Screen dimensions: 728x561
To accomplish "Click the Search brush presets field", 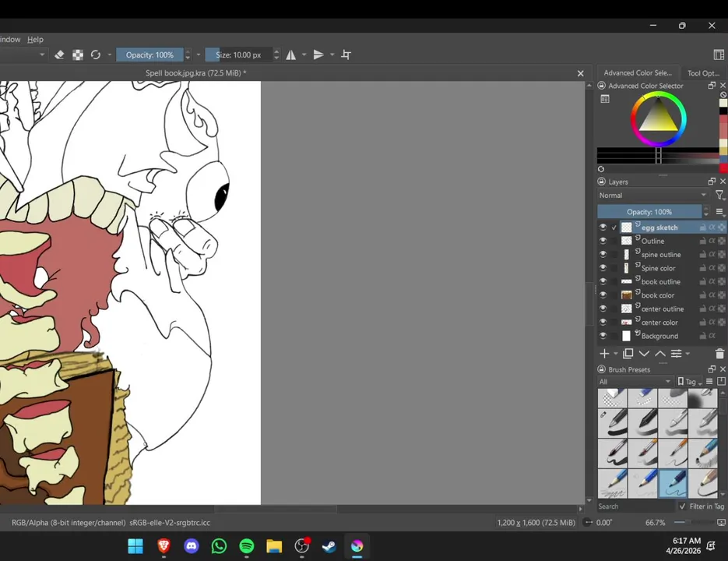I will click(x=635, y=506).
